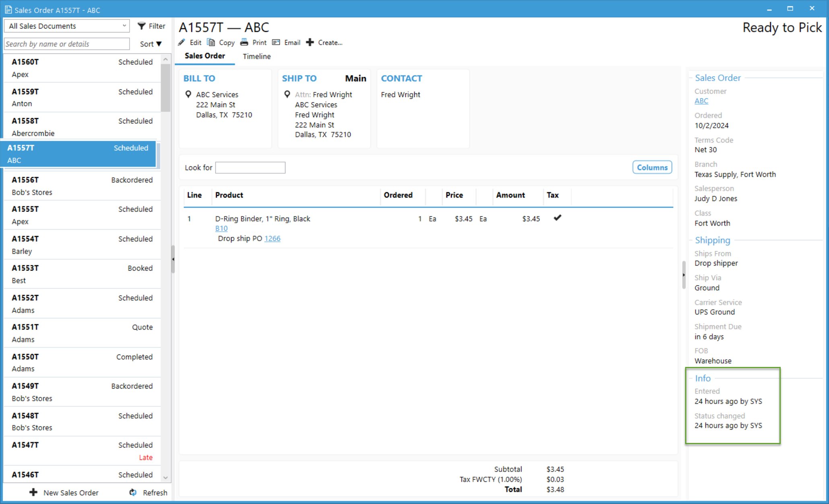Image resolution: width=829 pixels, height=504 pixels.
Task: Open the All Sales Documents dropdown
Action: (x=66, y=26)
